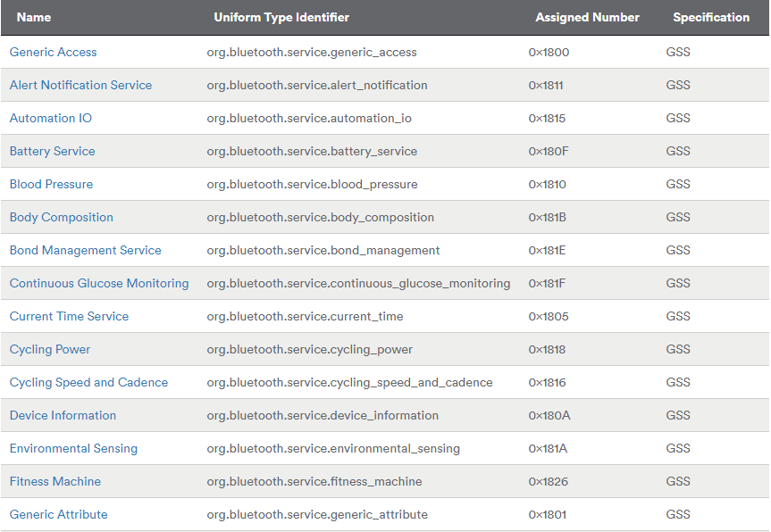Open the Device Information link
The width and height of the screenshot is (771, 532).
tap(63, 415)
